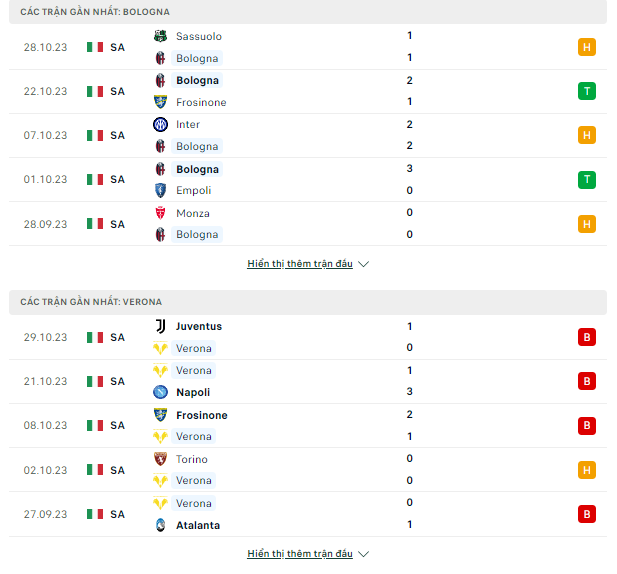Click green T badge for Bologna vs Frosinone
617x574 pixels.
pyautogui.click(x=587, y=91)
